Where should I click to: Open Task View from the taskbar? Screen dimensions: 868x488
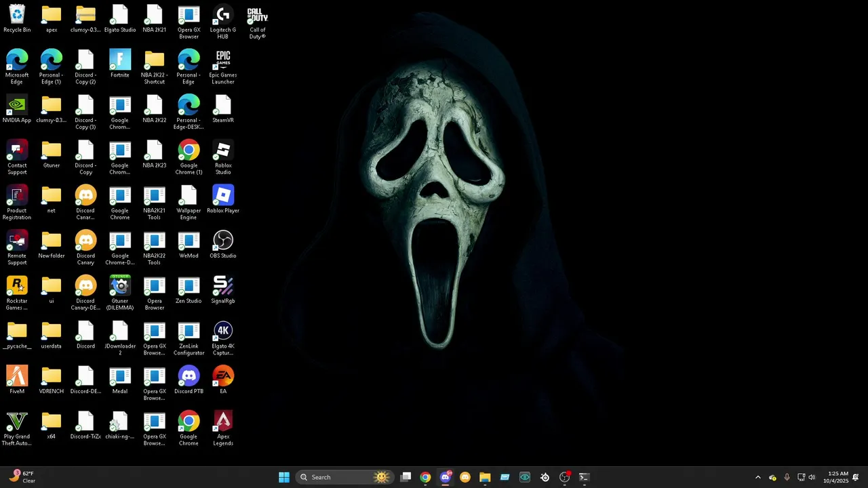(406, 477)
